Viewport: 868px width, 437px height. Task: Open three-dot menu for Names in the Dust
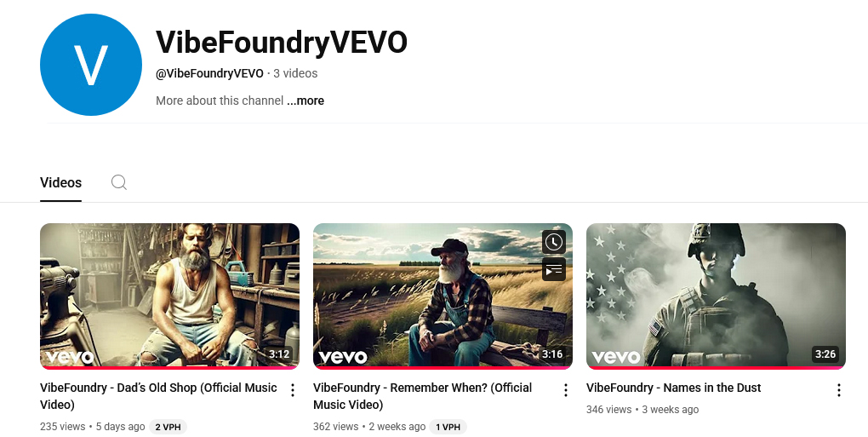coord(839,390)
